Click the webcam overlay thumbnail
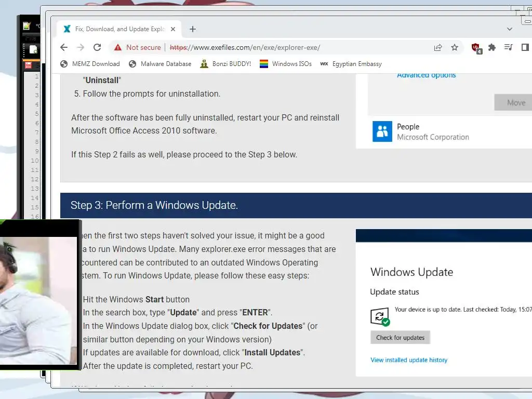Viewport: 532px width, 399px height. pyautogui.click(x=38, y=300)
